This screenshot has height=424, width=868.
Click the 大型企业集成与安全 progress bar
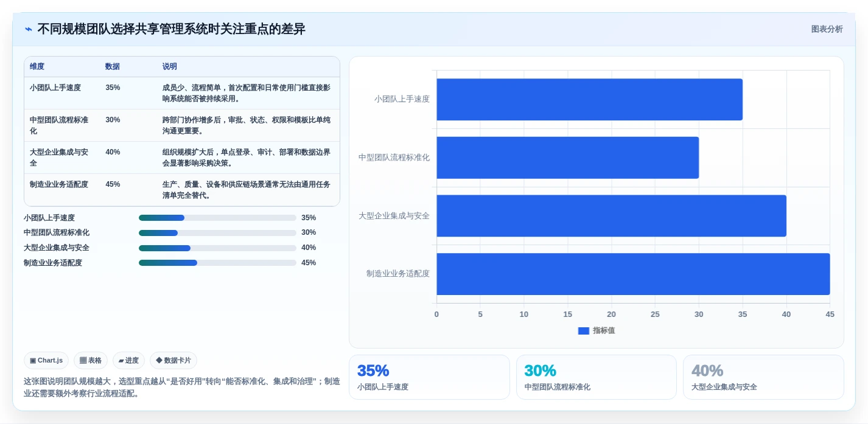tap(217, 248)
